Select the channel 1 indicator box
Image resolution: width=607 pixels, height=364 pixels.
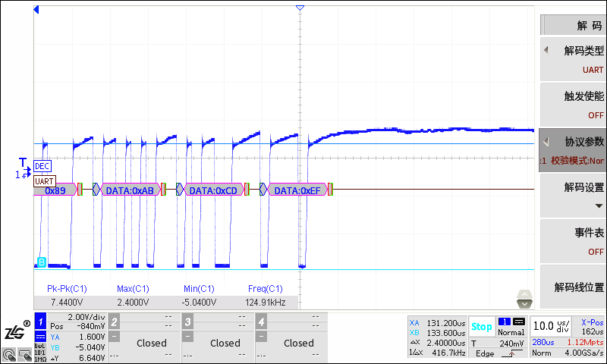click(x=40, y=322)
